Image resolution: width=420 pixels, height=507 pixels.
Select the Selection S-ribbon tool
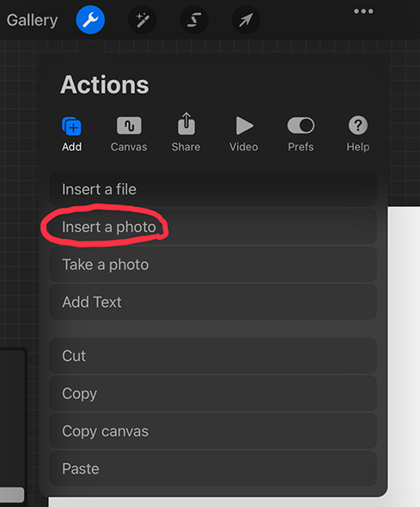click(x=194, y=20)
